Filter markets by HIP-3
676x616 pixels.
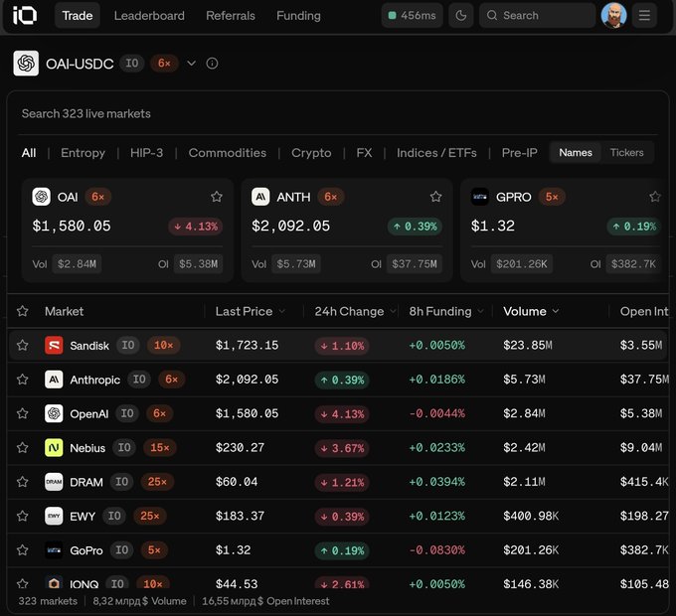tap(146, 153)
